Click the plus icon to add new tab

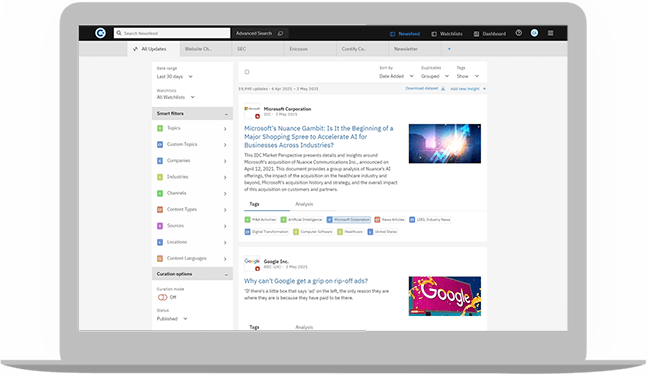[449, 49]
